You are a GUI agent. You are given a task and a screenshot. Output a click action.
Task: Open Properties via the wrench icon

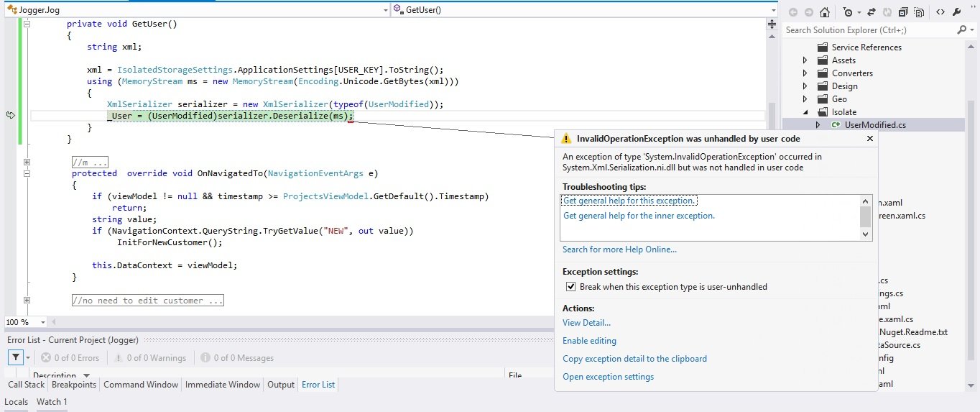(x=956, y=12)
